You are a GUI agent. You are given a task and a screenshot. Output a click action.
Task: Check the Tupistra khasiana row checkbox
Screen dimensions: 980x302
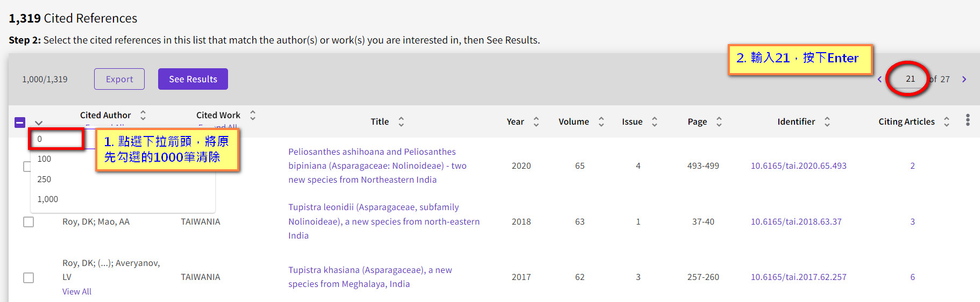pos(29,277)
